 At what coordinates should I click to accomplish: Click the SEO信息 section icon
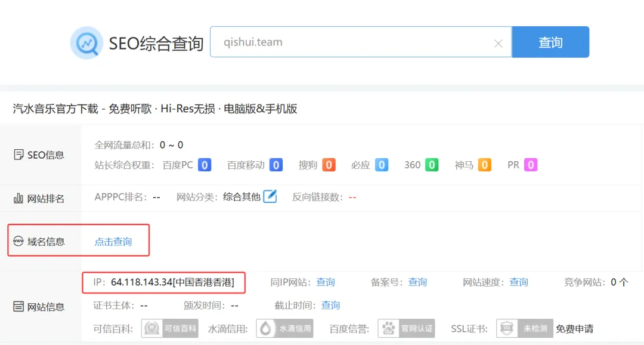(x=18, y=155)
